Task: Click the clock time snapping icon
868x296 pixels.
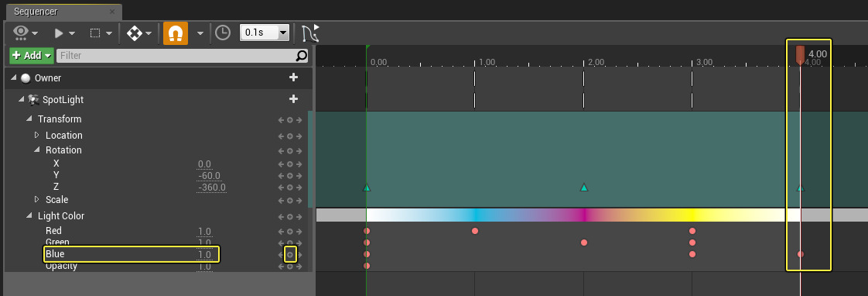Action: pyautogui.click(x=223, y=33)
